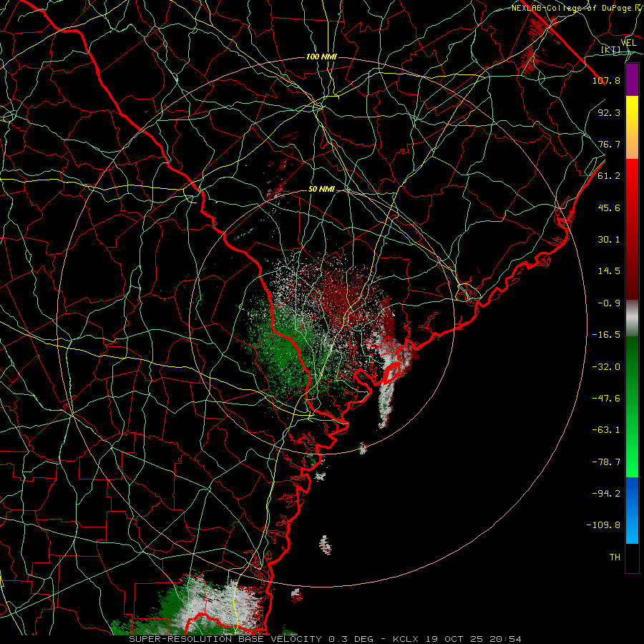Click the -94.2 velocity scale value

[x=606, y=494]
